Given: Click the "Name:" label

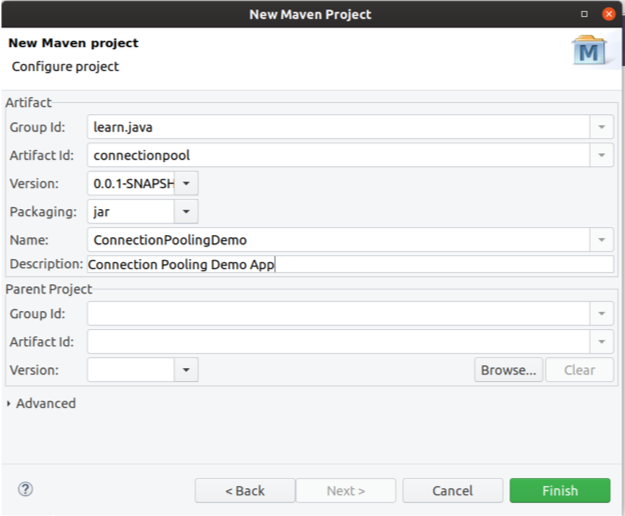Looking at the screenshot, I should (x=29, y=240).
